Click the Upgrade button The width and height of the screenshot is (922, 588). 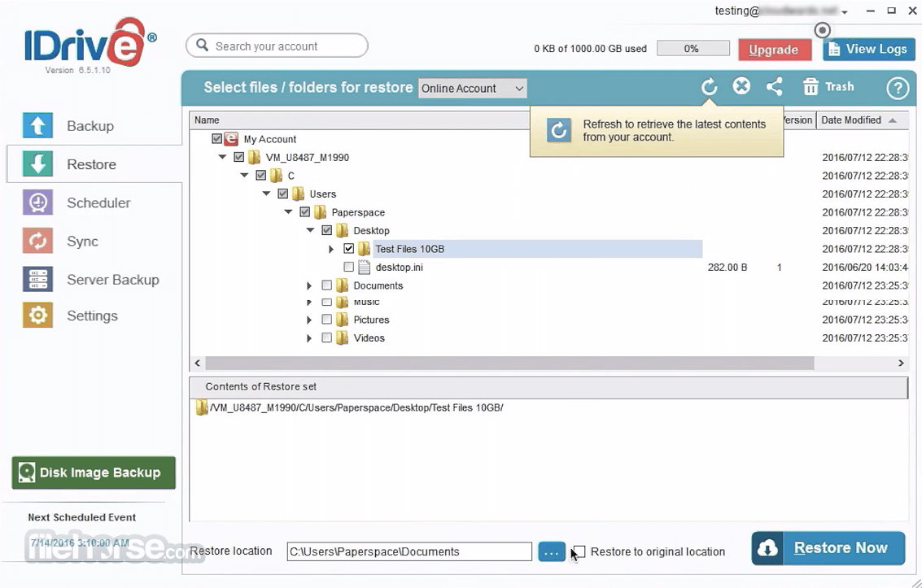pyautogui.click(x=774, y=50)
